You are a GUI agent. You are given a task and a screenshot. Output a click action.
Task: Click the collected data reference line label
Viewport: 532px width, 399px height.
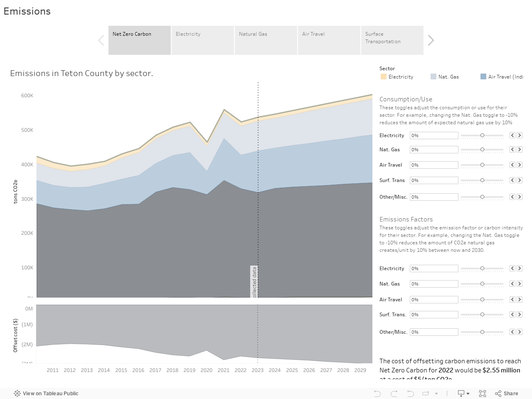click(x=254, y=282)
